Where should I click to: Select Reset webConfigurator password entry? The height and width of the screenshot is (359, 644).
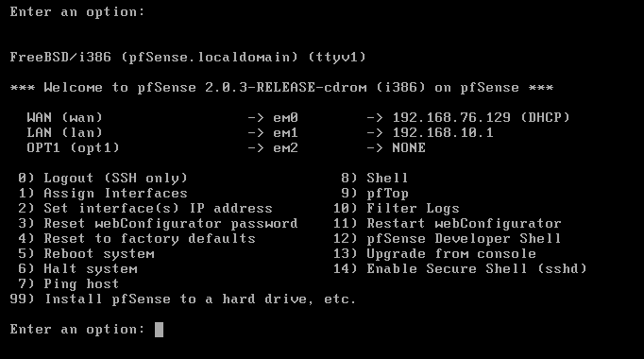158,224
